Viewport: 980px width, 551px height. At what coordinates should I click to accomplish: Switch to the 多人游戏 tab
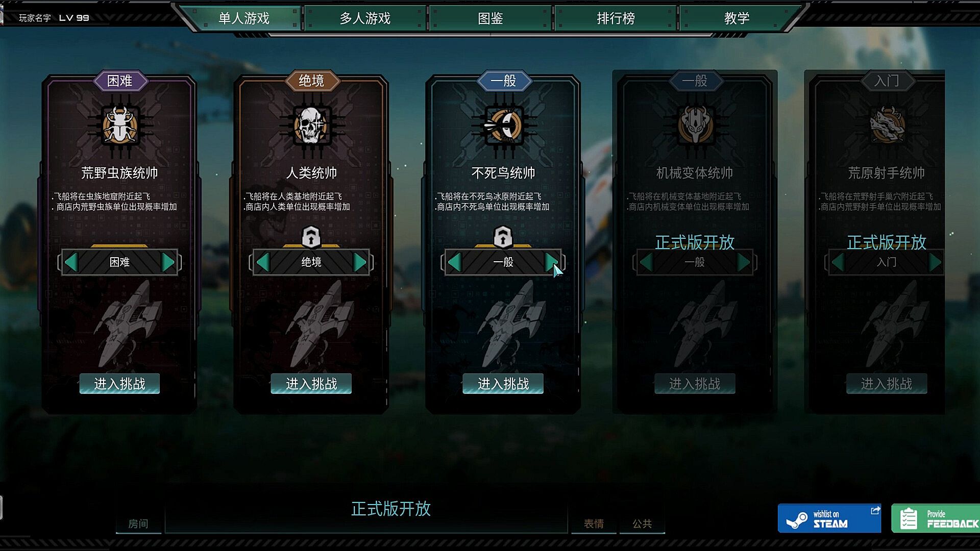click(x=365, y=18)
